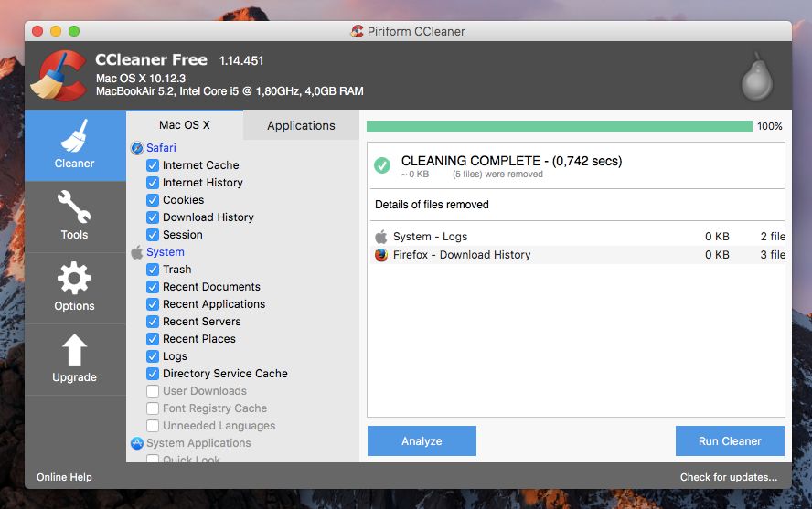The height and width of the screenshot is (509, 812).
Task: Click the MacBookAir hardware info text
Action: point(230,91)
